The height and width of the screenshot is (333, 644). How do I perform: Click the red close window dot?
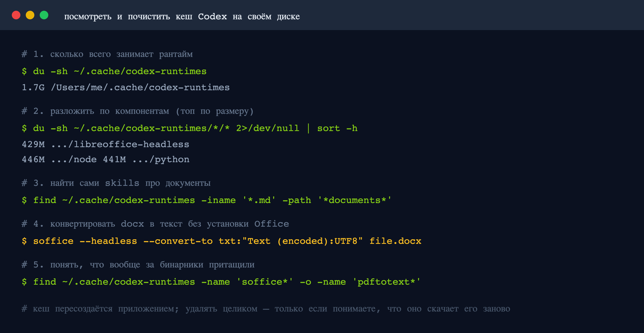point(16,15)
